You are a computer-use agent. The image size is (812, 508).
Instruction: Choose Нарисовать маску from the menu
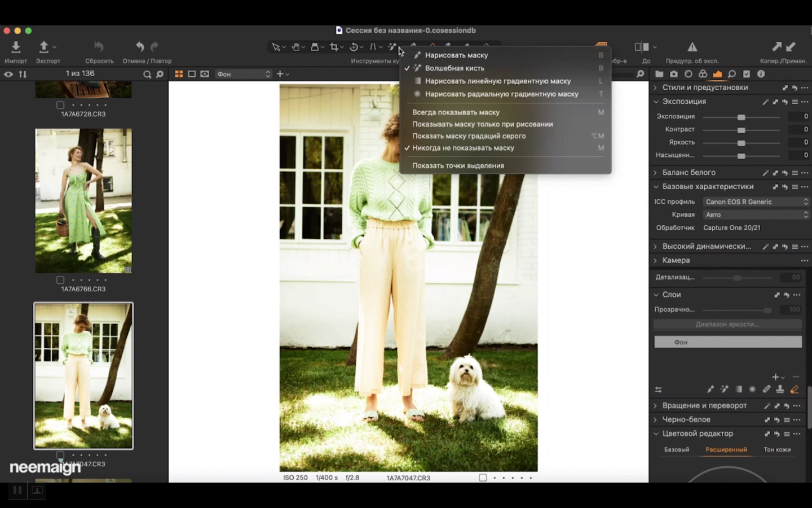[x=456, y=55]
